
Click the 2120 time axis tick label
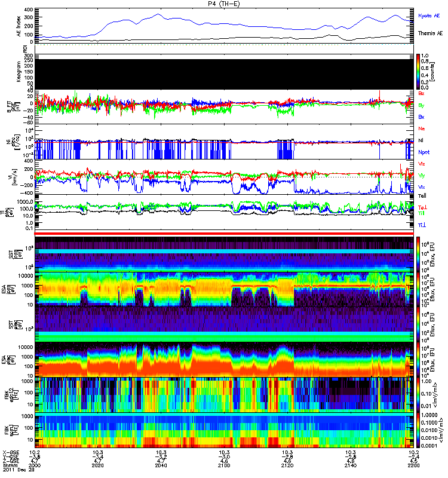tap(287, 465)
